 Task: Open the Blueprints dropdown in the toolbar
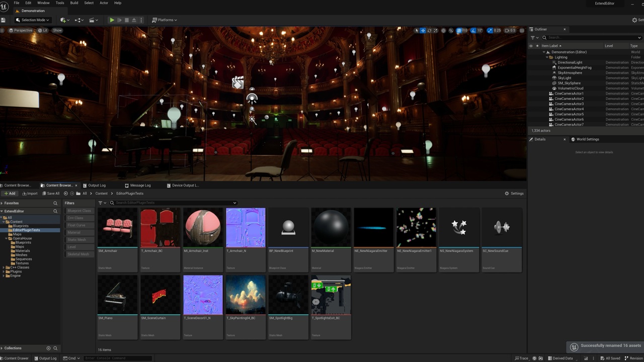tap(79, 20)
